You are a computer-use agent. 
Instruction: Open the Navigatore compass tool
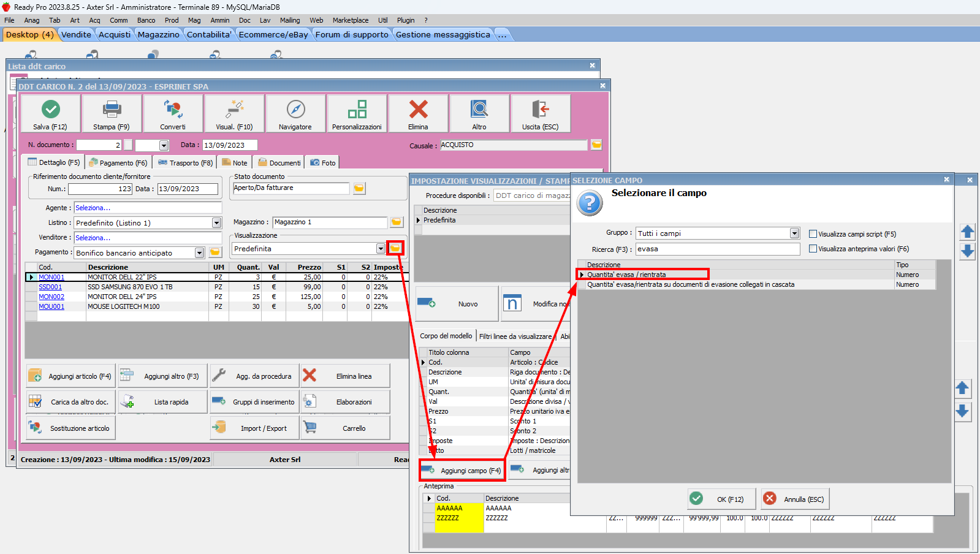click(295, 113)
